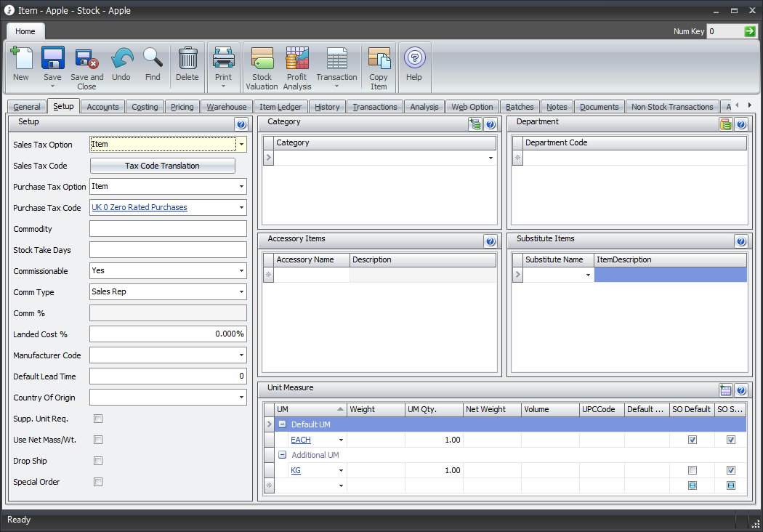This screenshot has height=532, width=763.
Task: Click the Stock Valuation toolbar icon
Action: (x=262, y=60)
